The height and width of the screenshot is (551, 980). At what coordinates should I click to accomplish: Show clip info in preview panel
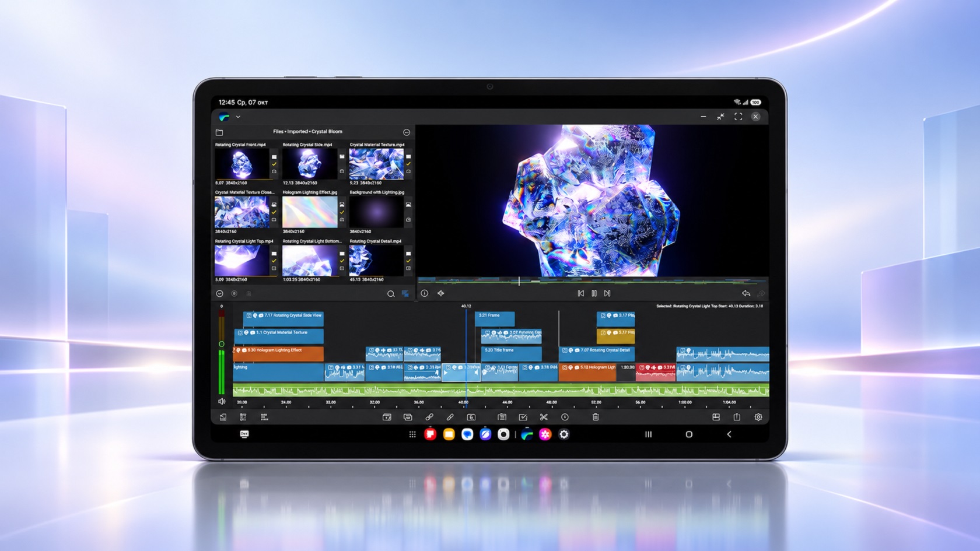425,293
